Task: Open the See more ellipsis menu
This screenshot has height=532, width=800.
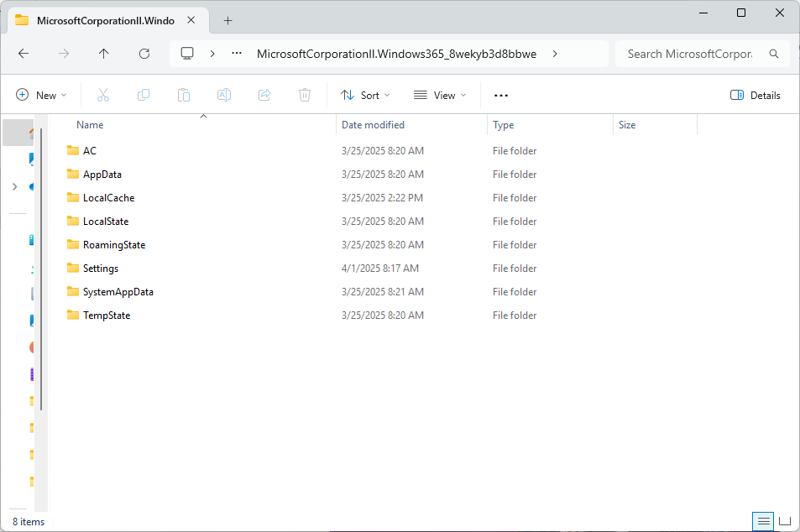Action: point(501,96)
